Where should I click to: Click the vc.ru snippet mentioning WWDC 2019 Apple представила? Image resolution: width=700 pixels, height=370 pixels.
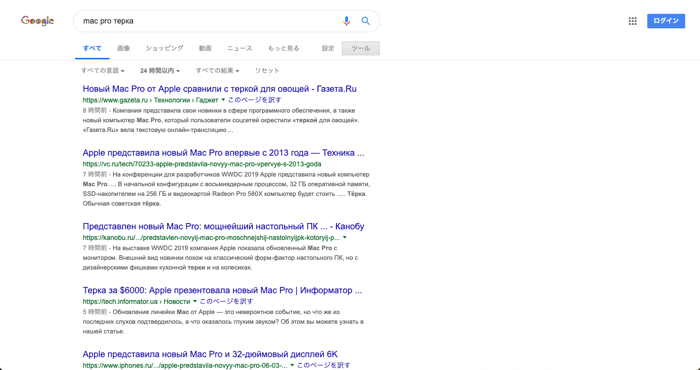click(x=226, y=189)
